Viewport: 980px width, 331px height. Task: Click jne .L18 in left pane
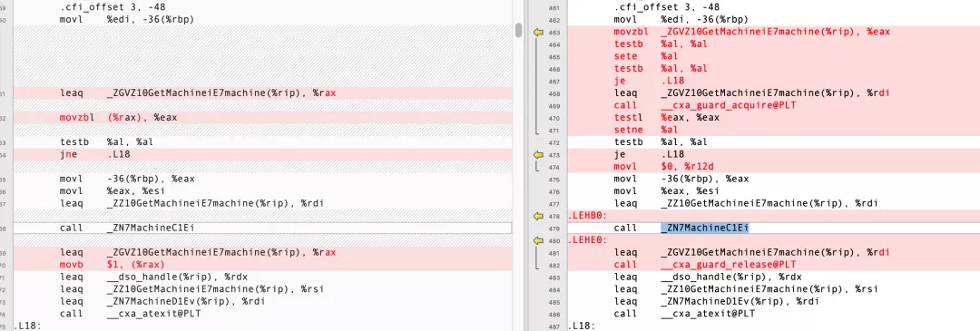95,153
